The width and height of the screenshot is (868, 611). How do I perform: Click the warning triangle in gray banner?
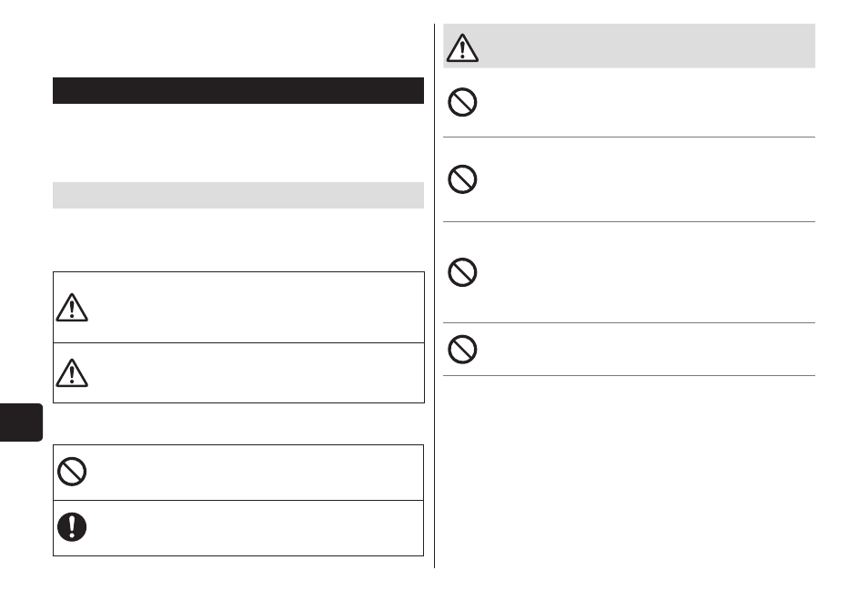(x=462, y=47)
